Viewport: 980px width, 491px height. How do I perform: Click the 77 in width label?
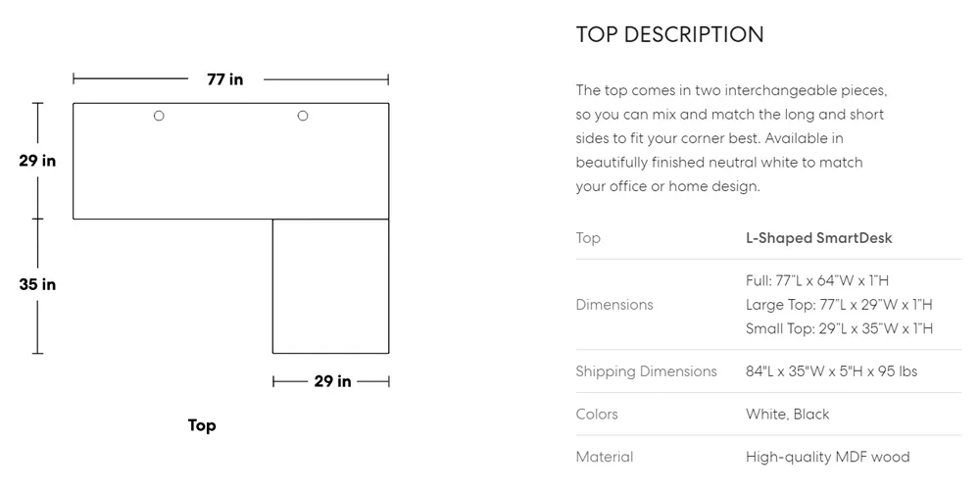coord(225,79)
